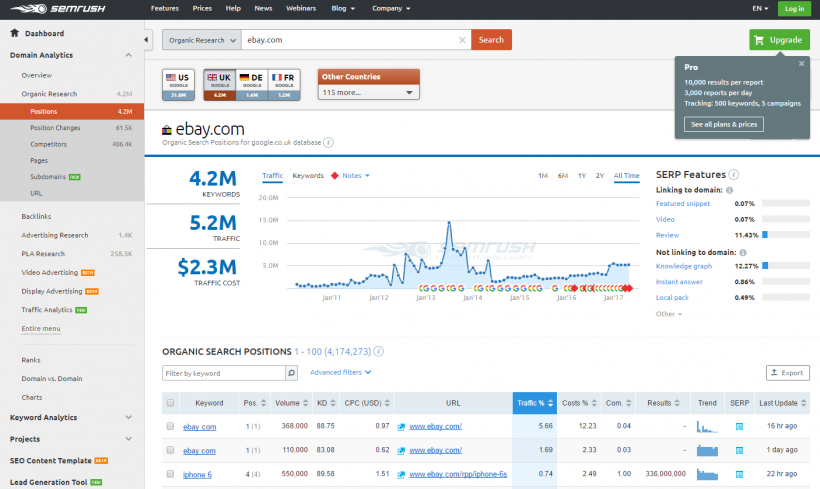The image size is (820, 489).
Task: Set chart range to 6M
Action: 563,176
